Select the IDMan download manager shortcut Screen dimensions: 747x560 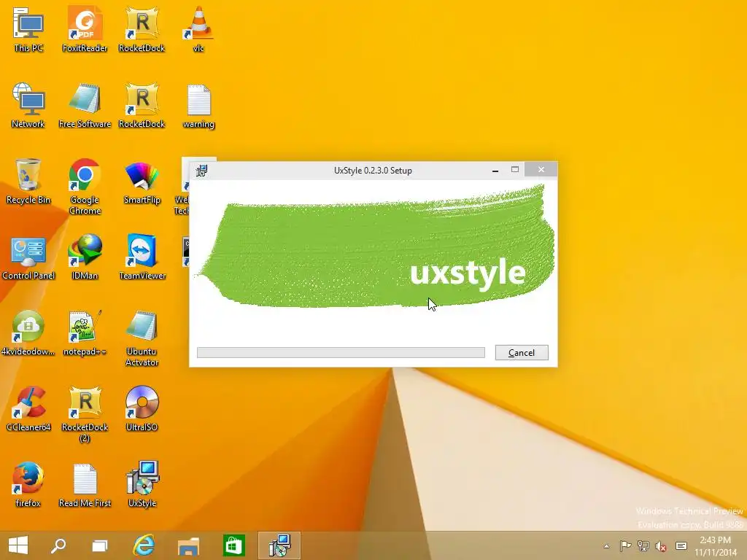tap(85, 257)
